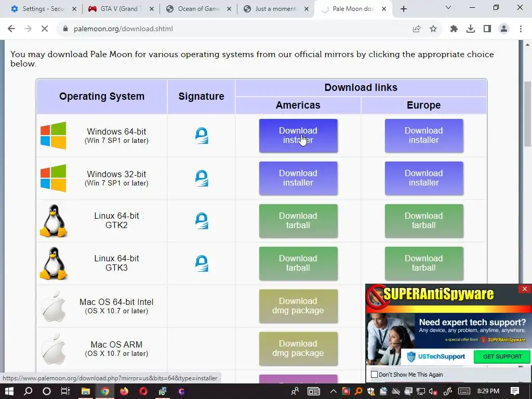Click the Apple logo in Mac OS ARM row
Viewport: 532px width, 399px height.
click(x=54, y=349)
